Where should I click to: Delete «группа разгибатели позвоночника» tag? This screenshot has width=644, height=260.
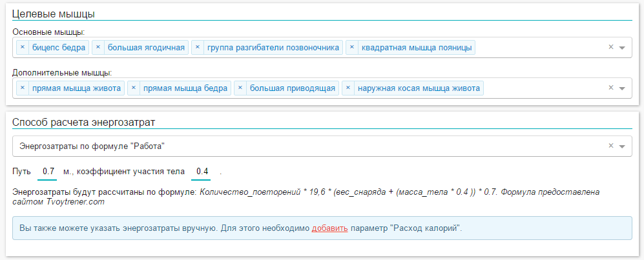click(197, 48)
